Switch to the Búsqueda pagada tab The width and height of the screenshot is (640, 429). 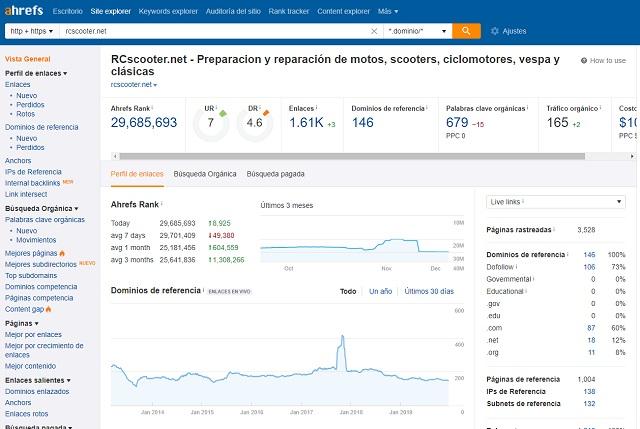275,174
